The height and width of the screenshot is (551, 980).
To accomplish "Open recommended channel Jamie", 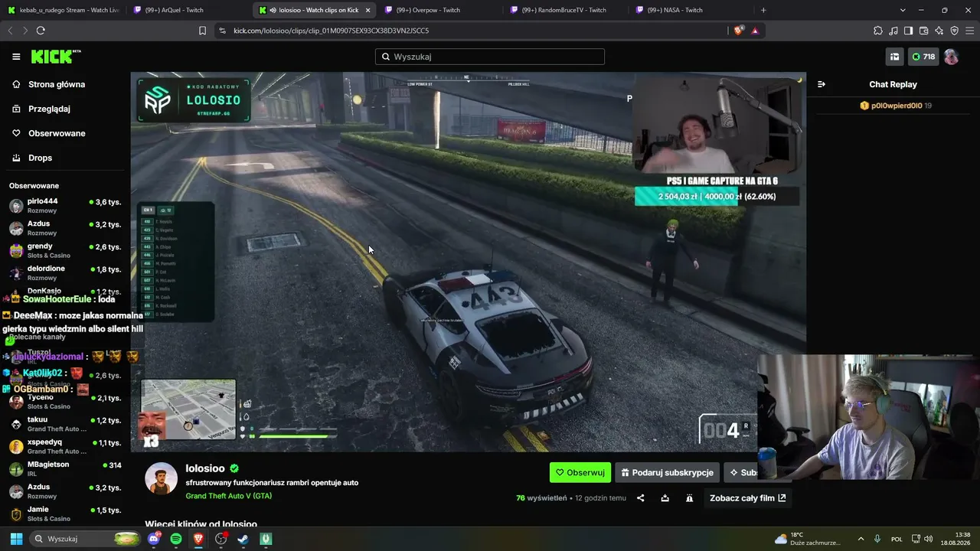I will (x=65, y=514).
